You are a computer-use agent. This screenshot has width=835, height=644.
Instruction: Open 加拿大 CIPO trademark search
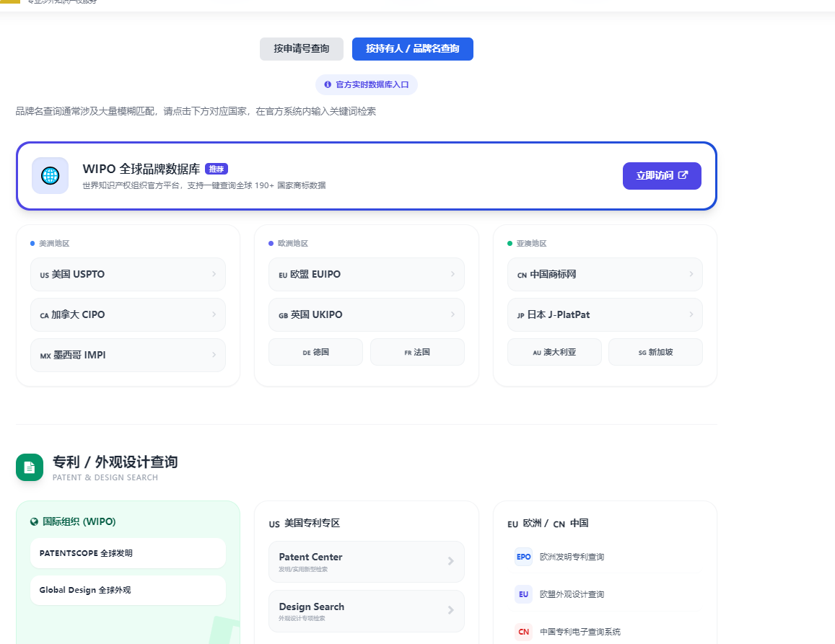click(128, 314)
